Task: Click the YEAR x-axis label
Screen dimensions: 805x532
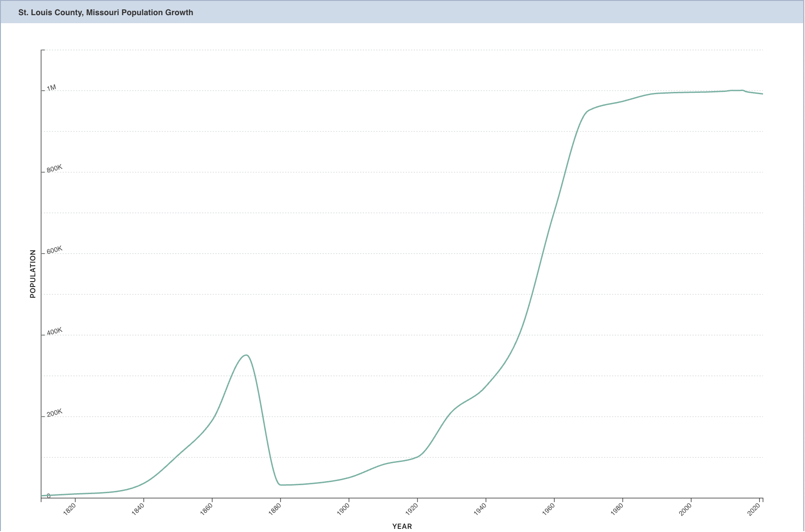Action: coord(402,526)
